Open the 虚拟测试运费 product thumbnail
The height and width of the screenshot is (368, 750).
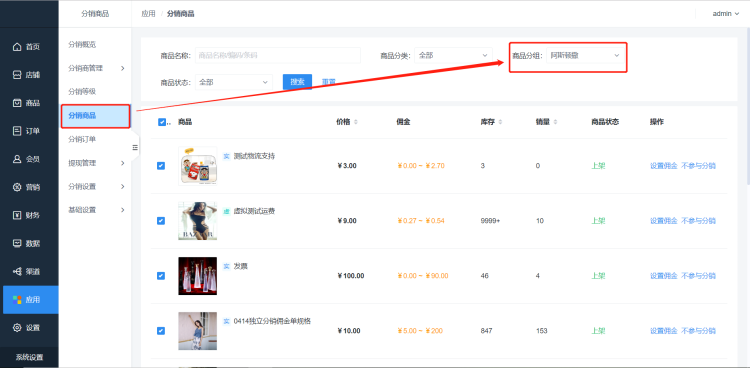pyautogui.click(x=198, y=221)
